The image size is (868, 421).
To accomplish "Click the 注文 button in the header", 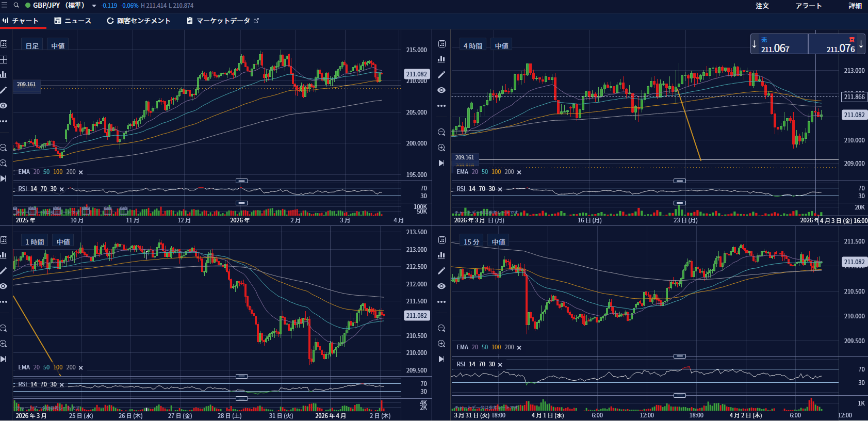I will click(x=762, y=6).
